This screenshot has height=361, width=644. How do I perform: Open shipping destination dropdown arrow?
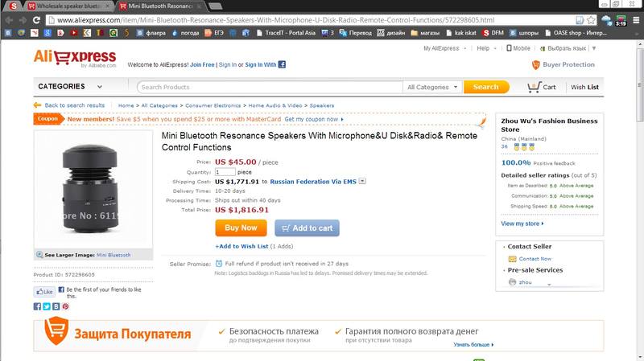(362, 181)
